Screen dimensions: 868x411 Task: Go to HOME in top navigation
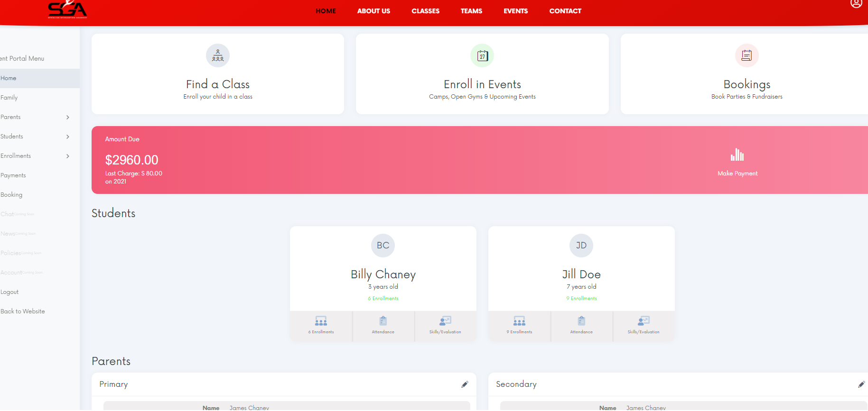[326, 11]
